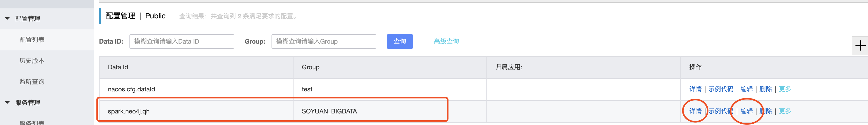
Task: Click 删除 for nacos.cfg.dataId row
Action: (766, 89)
